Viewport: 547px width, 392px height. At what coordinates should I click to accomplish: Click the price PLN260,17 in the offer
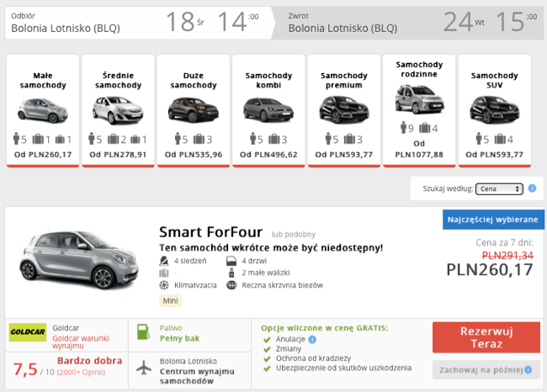(x=490, y=269)
